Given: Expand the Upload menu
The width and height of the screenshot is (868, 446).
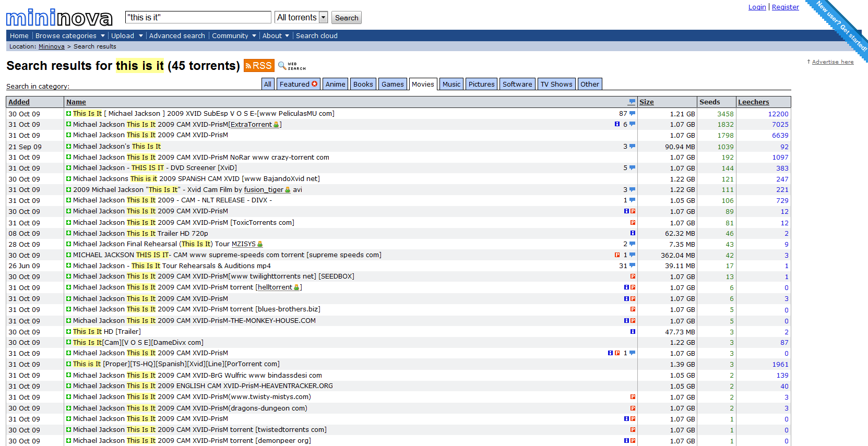Looking at the screenshot, I should 126,36.
